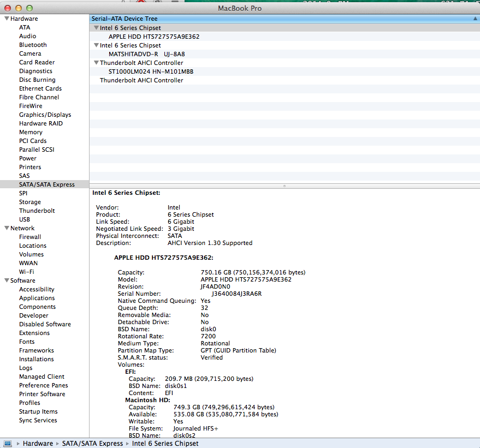Screen dimensions: 480x448
Task: Click Hardware in the bottom path bar
Action: pos(38,444)
